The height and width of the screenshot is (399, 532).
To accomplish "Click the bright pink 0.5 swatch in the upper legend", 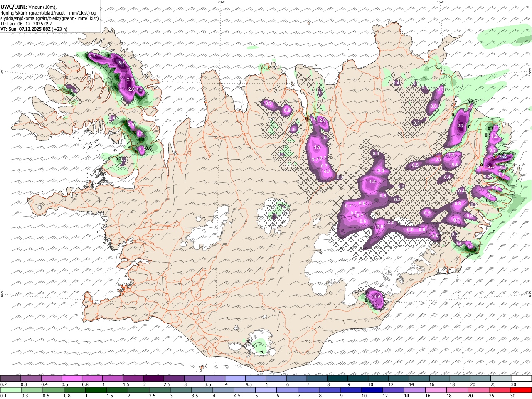I will 71,378.
